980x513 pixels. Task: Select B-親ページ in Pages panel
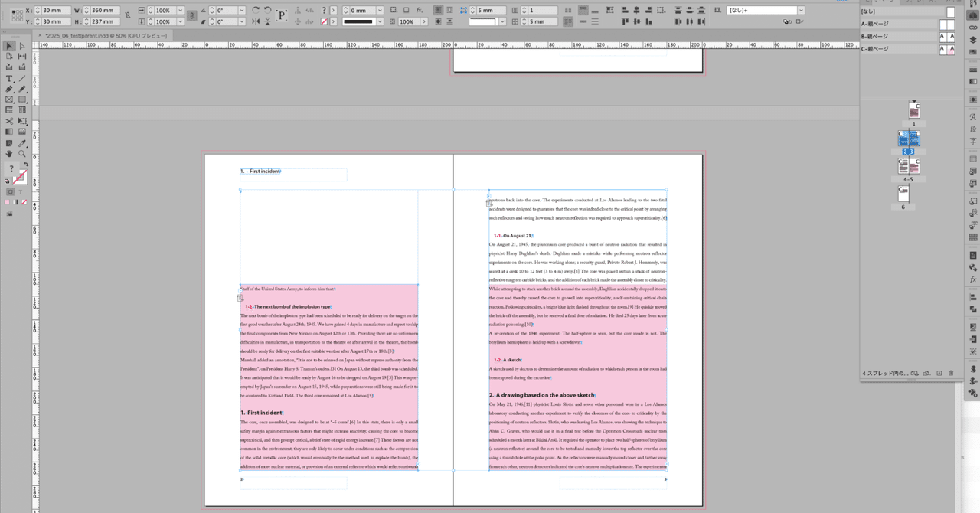click(874, 36)
